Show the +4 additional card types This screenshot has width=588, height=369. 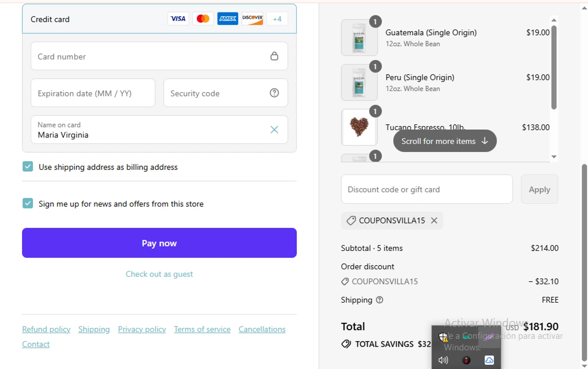coord(277,18)
